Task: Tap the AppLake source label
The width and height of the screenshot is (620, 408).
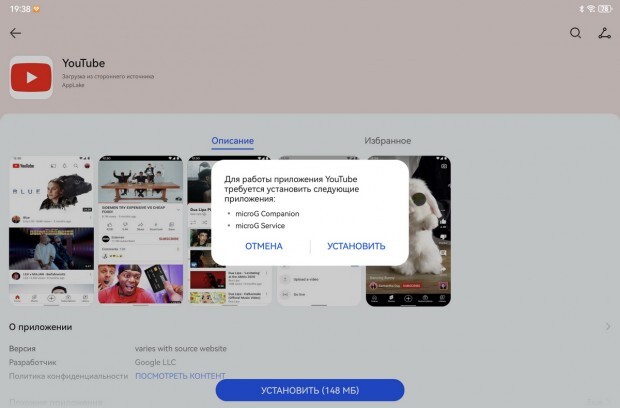Action: [x=73, y=85]
